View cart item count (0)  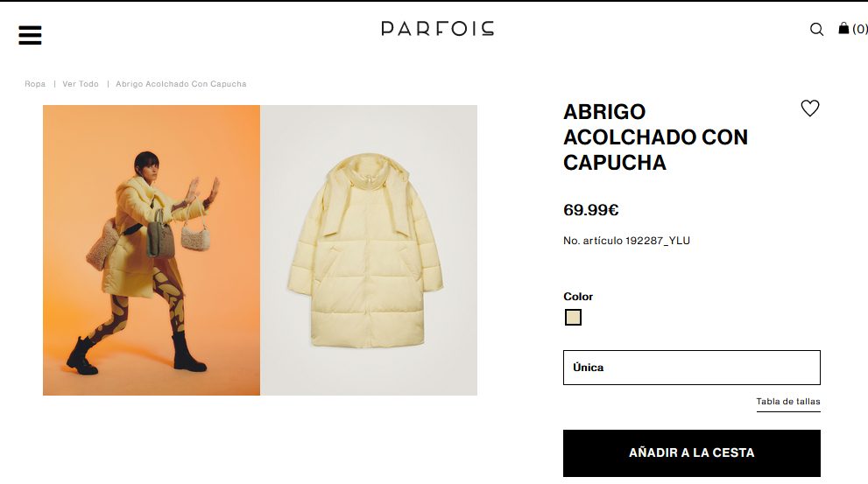coord(860,29)
